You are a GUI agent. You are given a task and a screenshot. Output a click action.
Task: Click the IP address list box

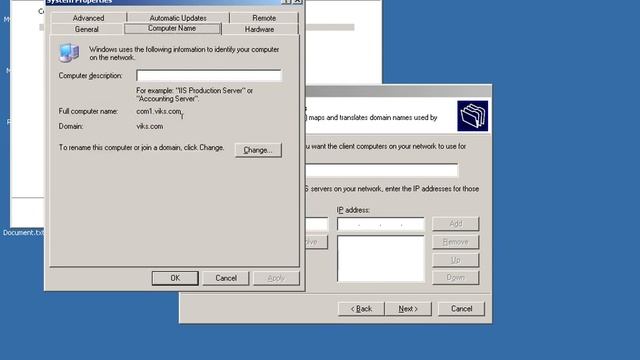[x=381, y=259]
